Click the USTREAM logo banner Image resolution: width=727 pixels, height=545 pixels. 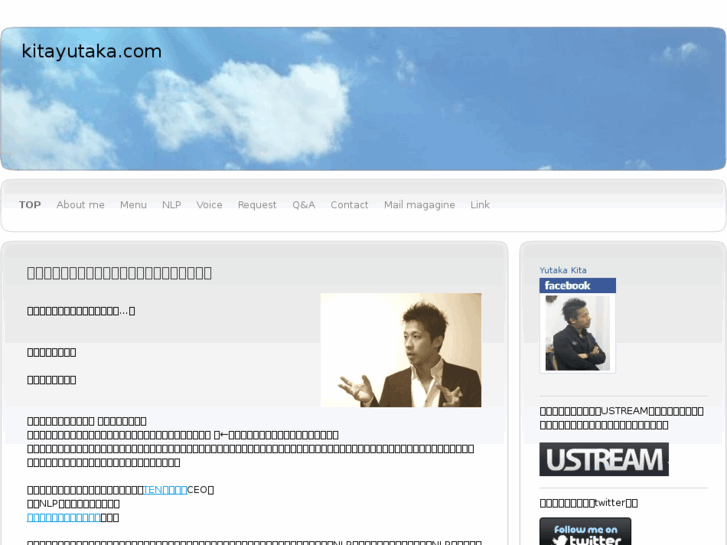(x=604, y=459)
